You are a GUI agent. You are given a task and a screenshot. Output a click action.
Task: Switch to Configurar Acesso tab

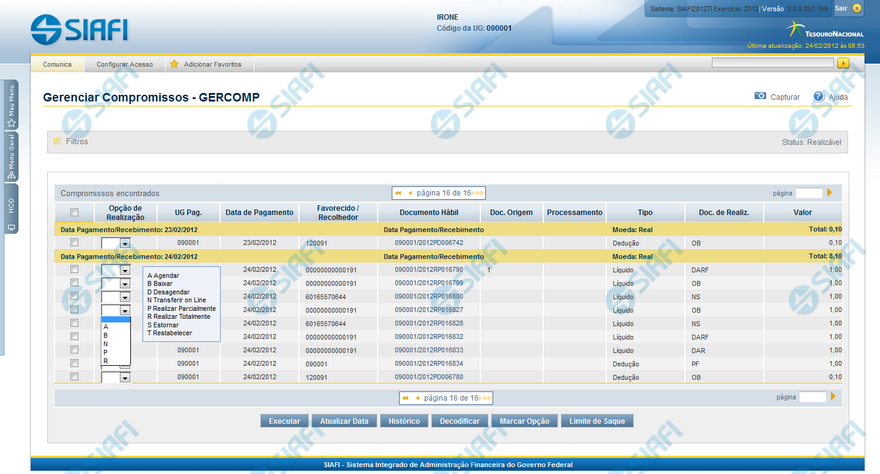click(125, 64)
